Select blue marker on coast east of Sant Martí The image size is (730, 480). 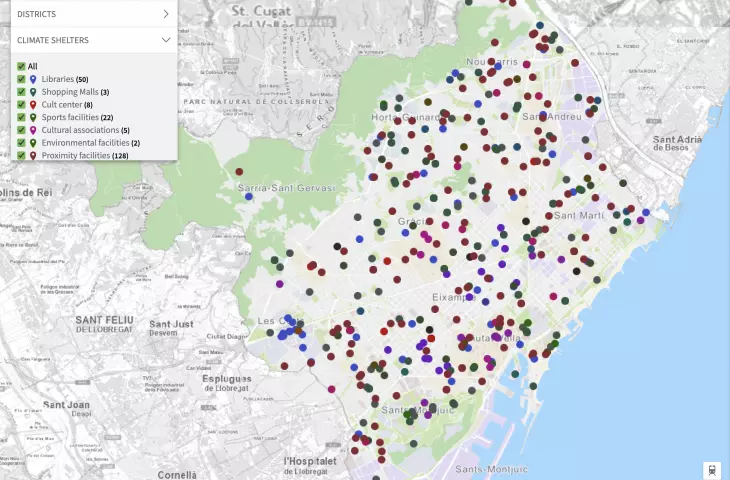point(646,212)
